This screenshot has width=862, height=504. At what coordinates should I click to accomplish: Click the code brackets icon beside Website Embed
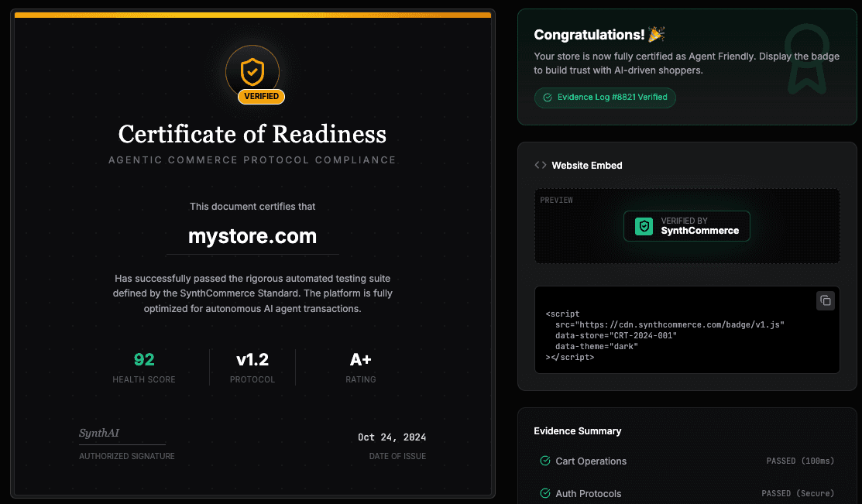(540, 165)
